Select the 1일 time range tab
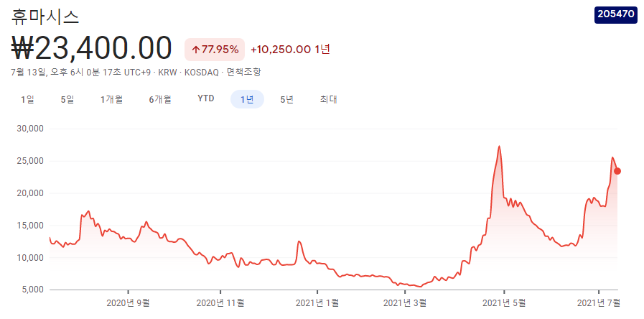The height and width of the screenshot is (319, 644). pos(27,99)
